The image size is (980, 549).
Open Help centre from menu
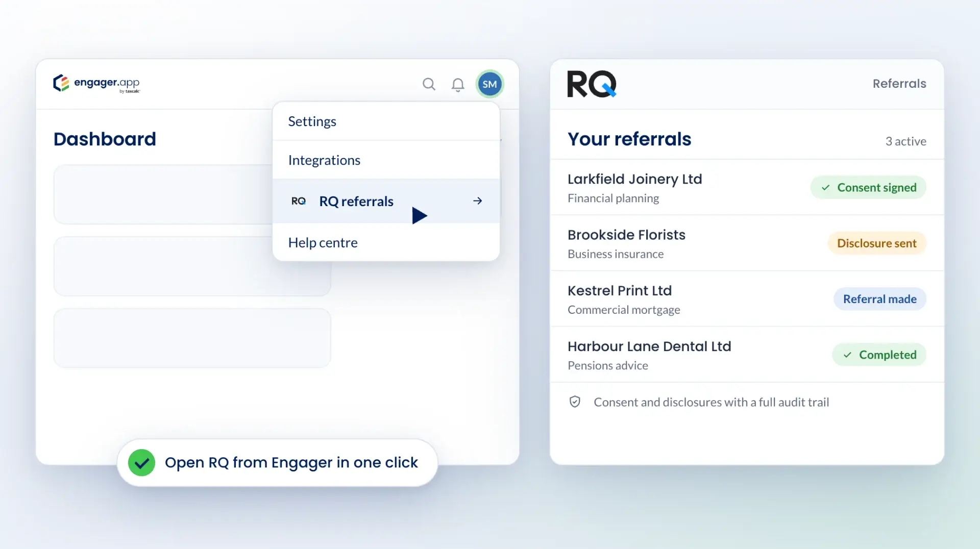386,242
